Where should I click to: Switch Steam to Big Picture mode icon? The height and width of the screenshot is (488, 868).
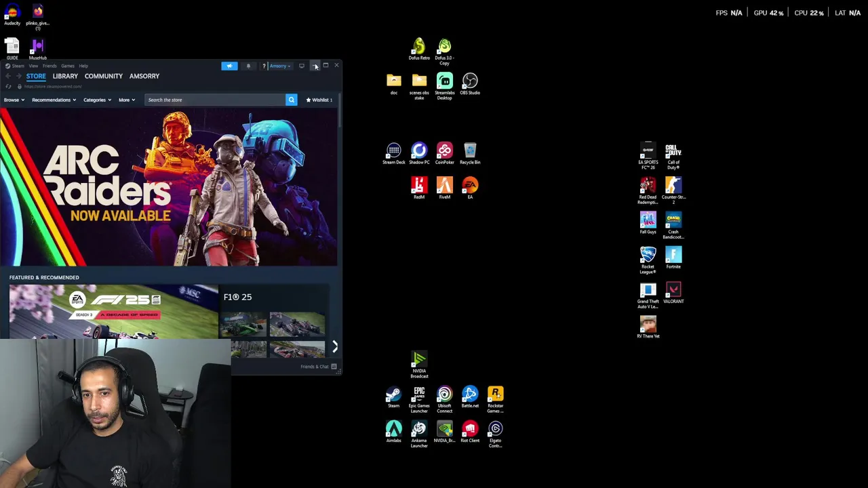click(x=302, y=66)
